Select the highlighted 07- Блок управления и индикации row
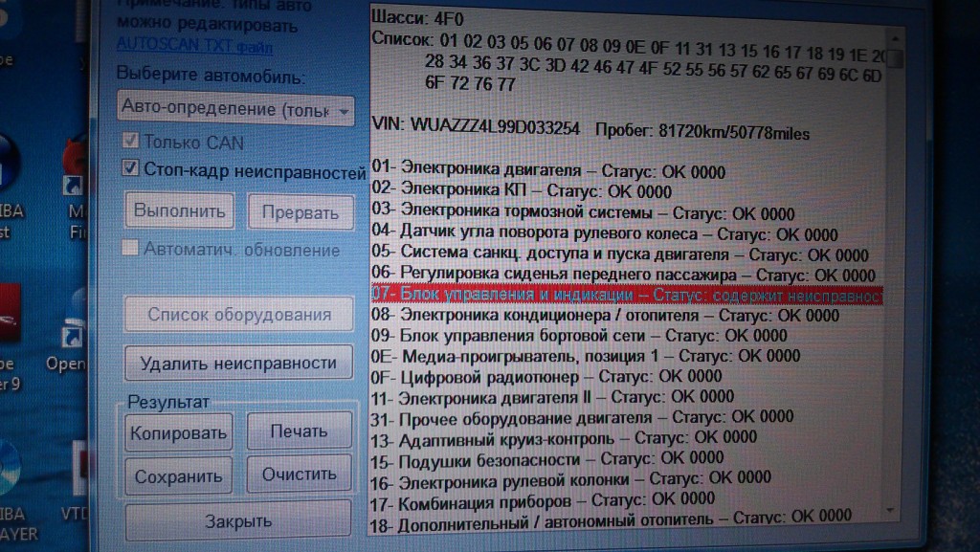 tap(627, 294)
